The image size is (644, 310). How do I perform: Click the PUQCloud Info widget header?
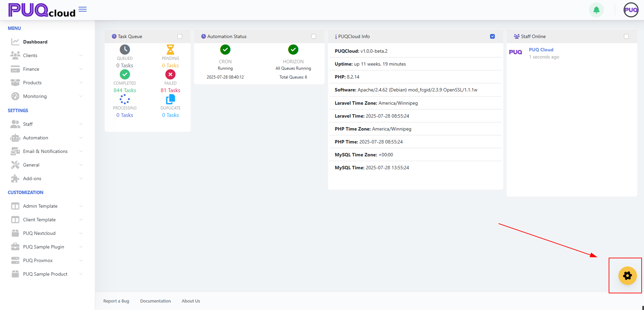click(415, 36)
